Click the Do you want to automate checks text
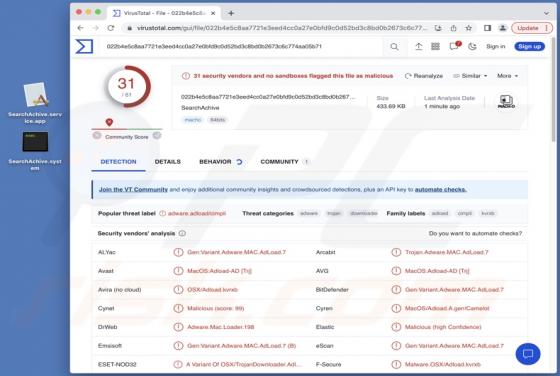The height and width of the screenshot is (376, 560). [x=475, y=233]
